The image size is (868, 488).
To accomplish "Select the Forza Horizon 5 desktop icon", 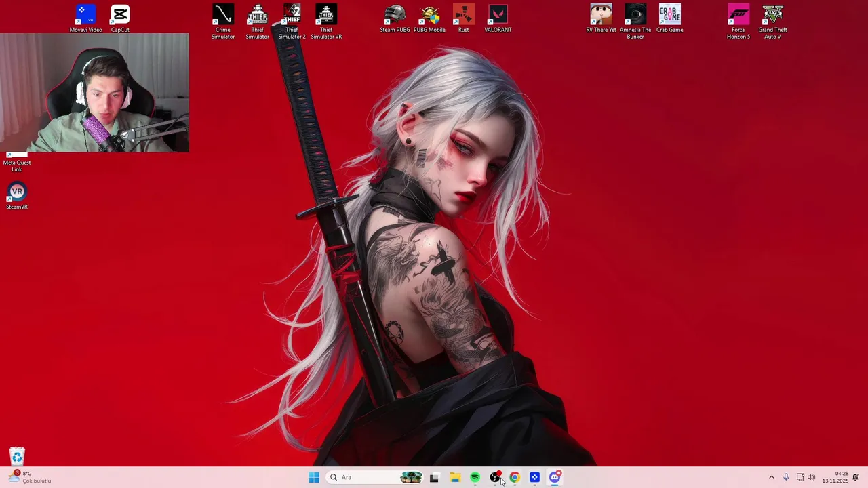I will (738, 22).
